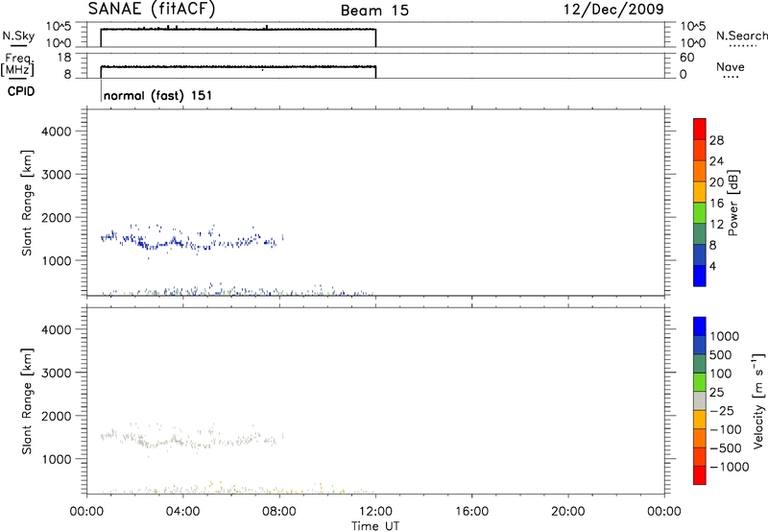Screen dimensions: 768x532
Task: Click the light green 12-16 dB Power swatch
Action: (700, 212)
